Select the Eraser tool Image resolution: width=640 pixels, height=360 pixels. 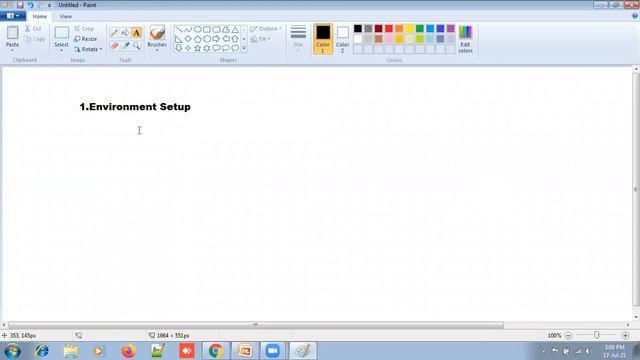click(114, 46)
